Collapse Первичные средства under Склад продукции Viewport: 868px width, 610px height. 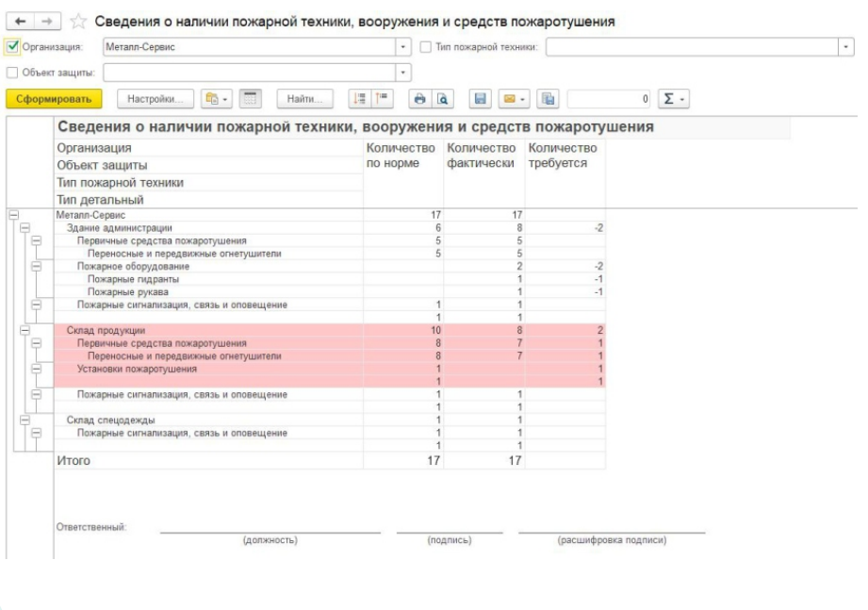point(36,343)
